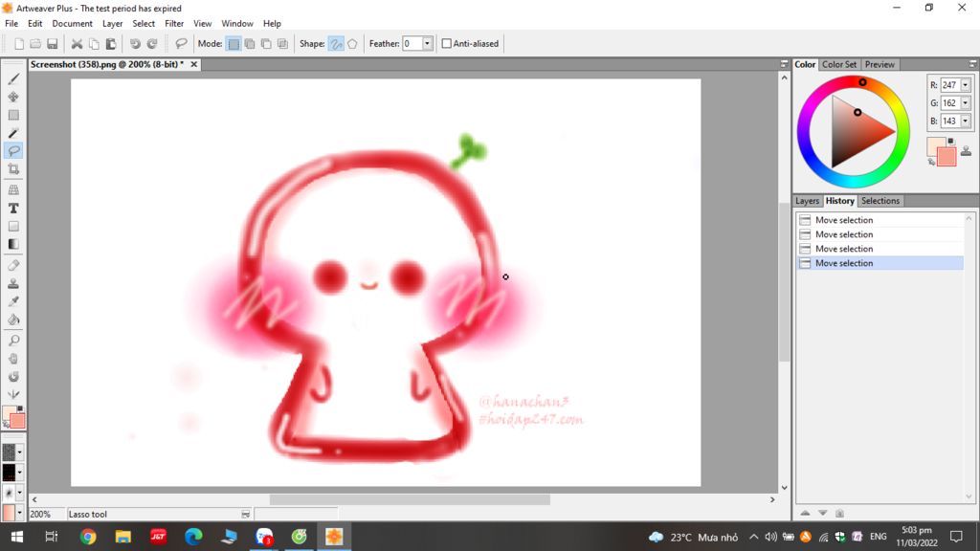
Task: Click the foreground color swatch in Color panel
Action: pos(936,146)
